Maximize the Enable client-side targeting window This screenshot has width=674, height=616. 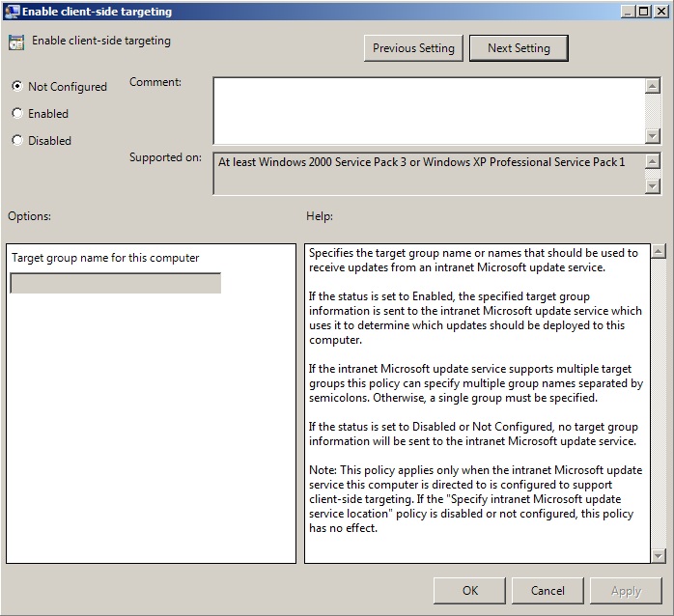643,12
